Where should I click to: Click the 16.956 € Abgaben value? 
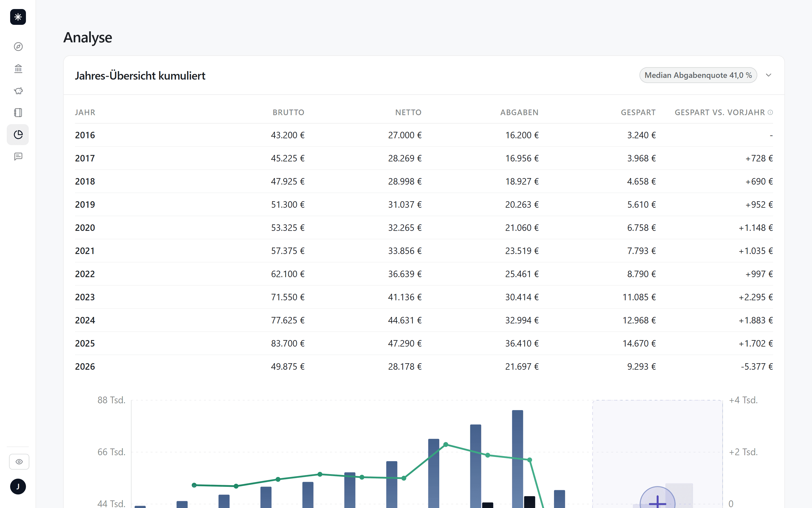point(522,159)
